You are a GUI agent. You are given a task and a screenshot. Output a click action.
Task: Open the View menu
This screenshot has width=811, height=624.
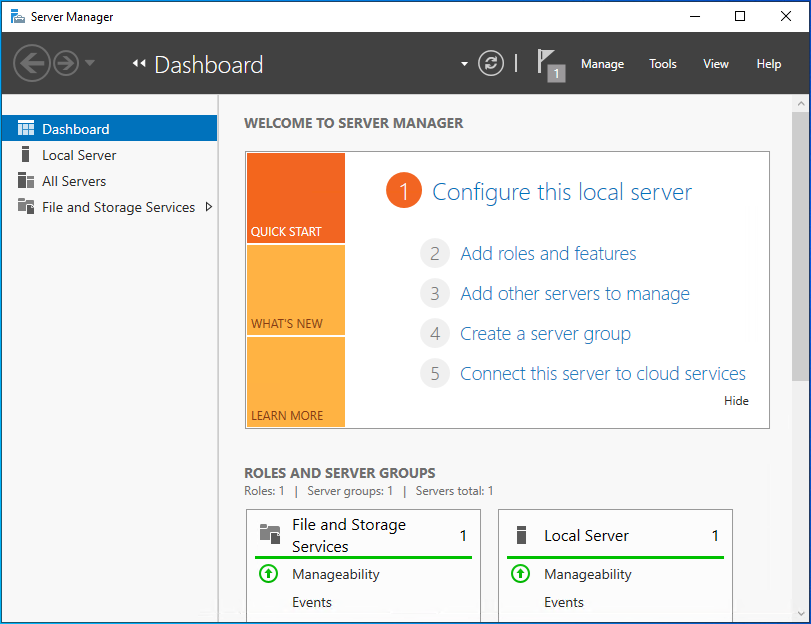[x=716, y=64]
